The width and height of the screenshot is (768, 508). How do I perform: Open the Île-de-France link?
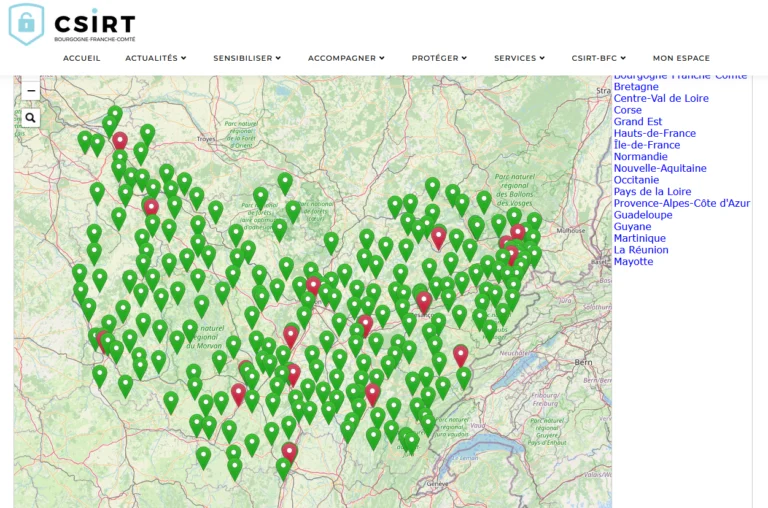tap(647, 145)
